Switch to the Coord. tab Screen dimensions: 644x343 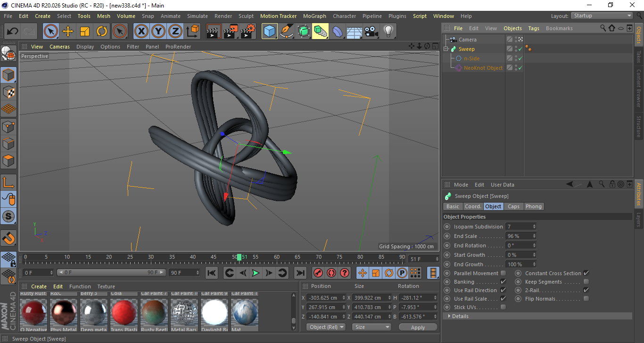point(473,206)
